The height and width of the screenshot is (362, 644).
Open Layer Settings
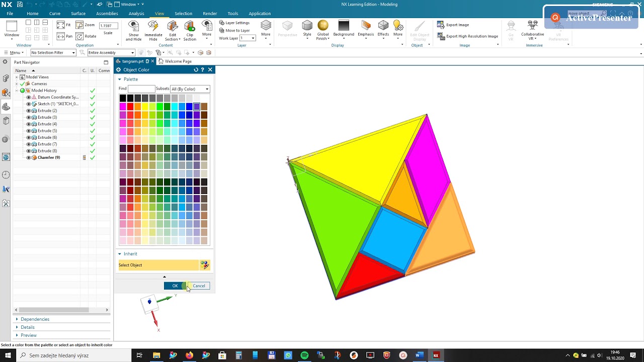[x=234, y=23]
